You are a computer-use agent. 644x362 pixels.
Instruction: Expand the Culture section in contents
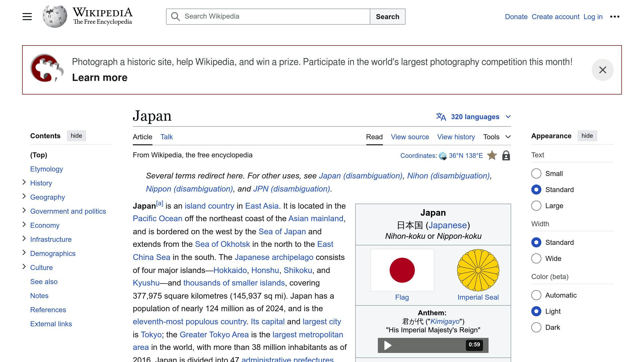[x=24, y=266]
